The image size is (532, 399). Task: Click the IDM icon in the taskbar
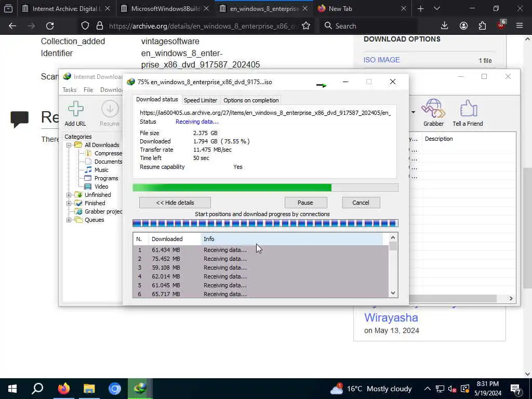coord(140,389)
